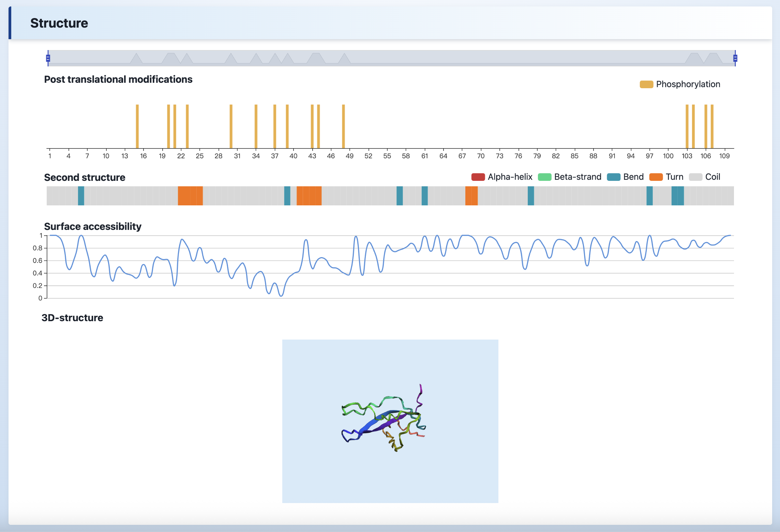The image size is (780, 532).
Task: Click the phosphorylation bar at position 34
Action: (x=256, y=126)
